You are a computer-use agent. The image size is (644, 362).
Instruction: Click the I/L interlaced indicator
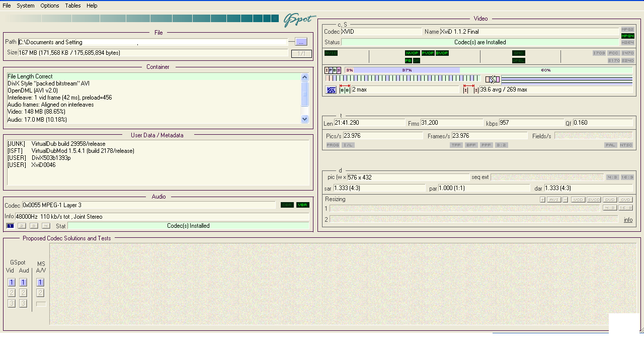(x=348, y=145)
